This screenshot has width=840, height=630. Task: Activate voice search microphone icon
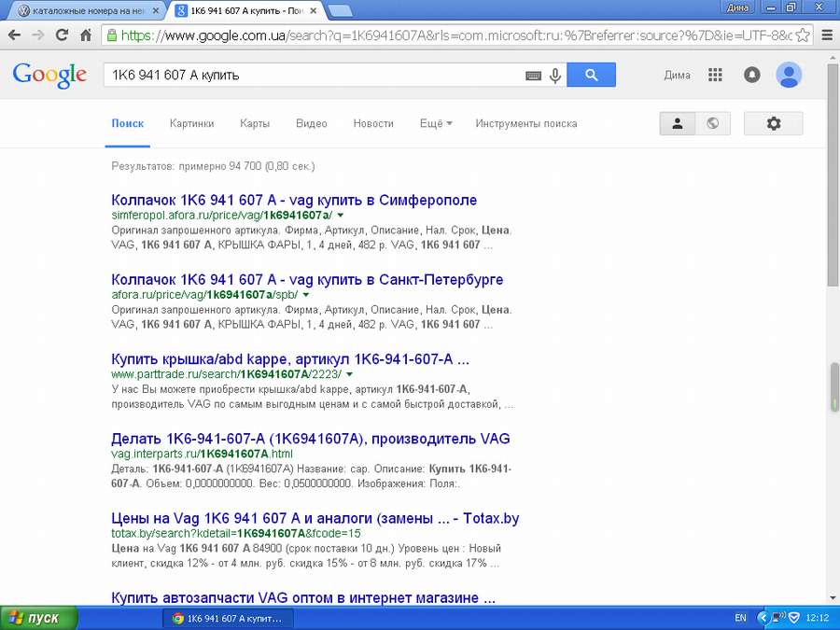556,76
